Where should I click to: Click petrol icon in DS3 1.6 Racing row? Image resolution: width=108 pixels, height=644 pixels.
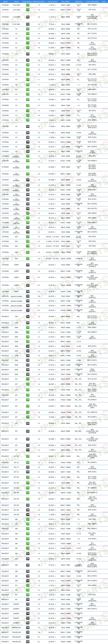[28, 259]
